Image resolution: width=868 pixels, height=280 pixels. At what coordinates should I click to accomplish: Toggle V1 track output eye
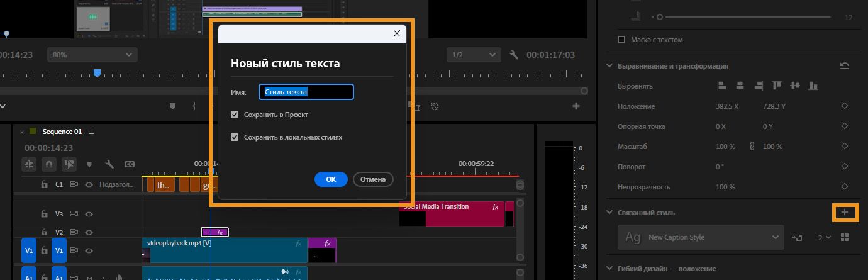[89, 250]
